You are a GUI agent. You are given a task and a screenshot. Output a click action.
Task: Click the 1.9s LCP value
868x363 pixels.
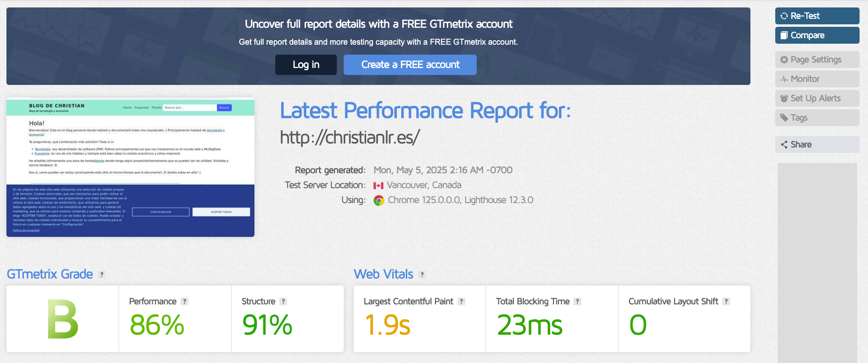click(387, 325)
